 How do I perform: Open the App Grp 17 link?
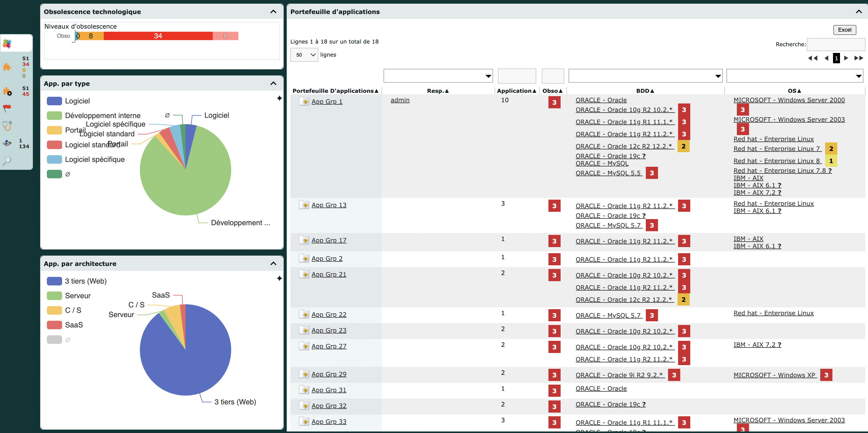tap(328, 240)
